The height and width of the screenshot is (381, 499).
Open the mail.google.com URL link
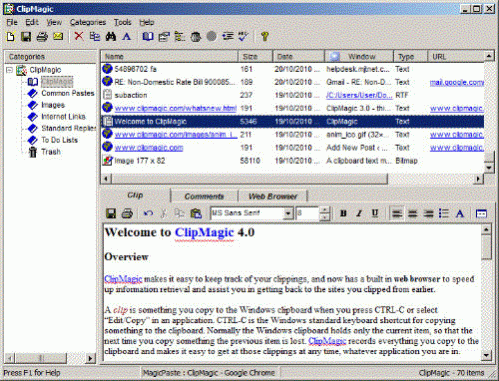point(457,82)
